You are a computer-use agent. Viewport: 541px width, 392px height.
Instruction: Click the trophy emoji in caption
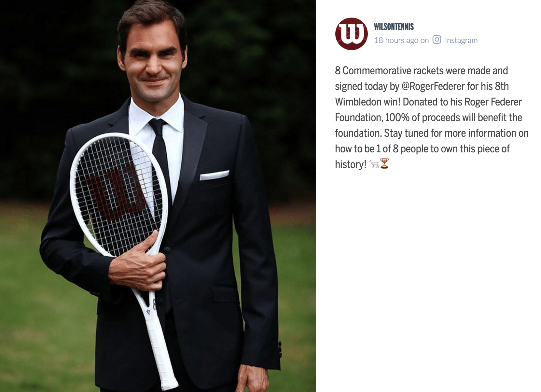pos(384,163)
